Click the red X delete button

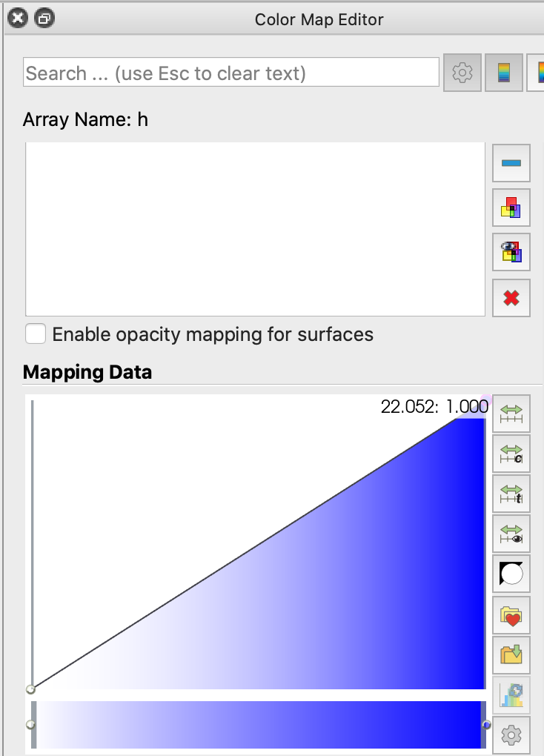(x=511, y=298)
